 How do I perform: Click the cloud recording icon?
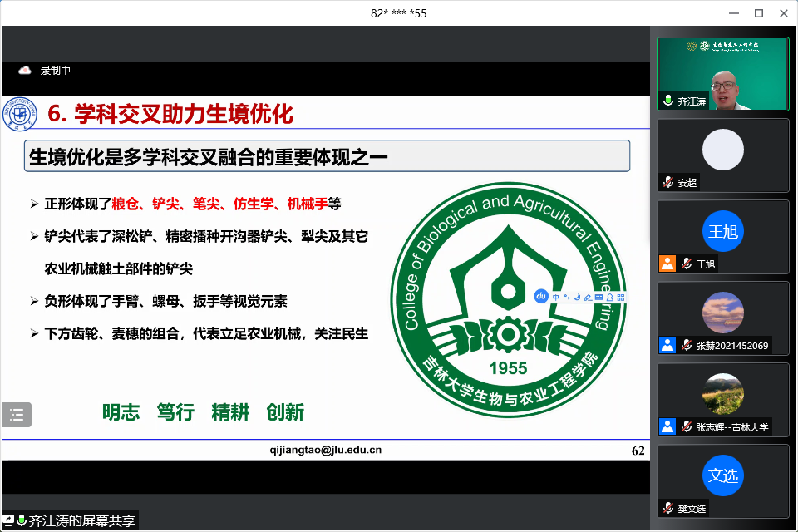tap(24, 71)
